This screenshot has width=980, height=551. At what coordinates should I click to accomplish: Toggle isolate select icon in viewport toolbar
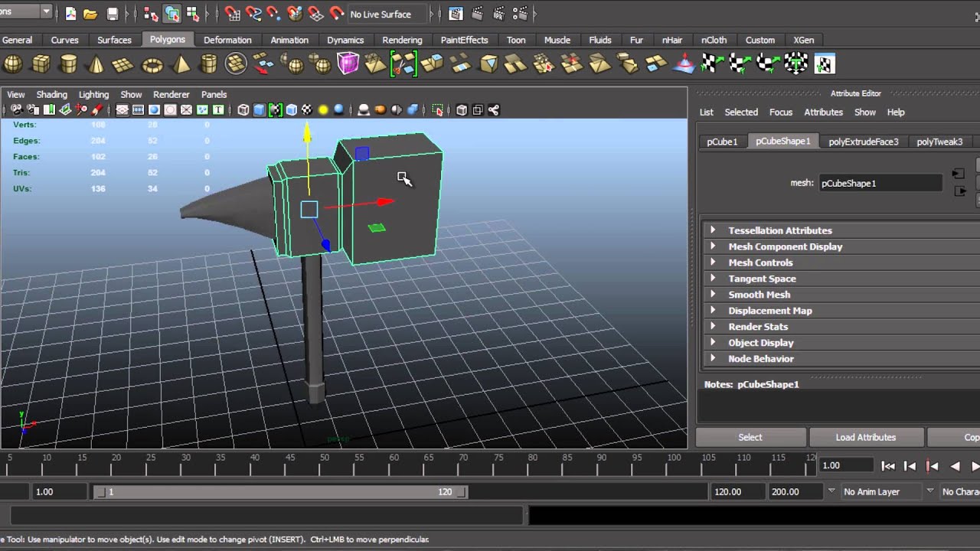tap(437, 110)
